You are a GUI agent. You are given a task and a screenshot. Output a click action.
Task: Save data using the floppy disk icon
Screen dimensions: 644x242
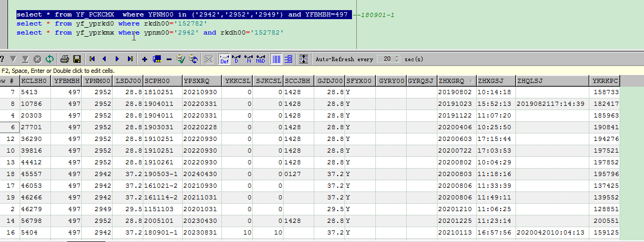coord(76,59)
